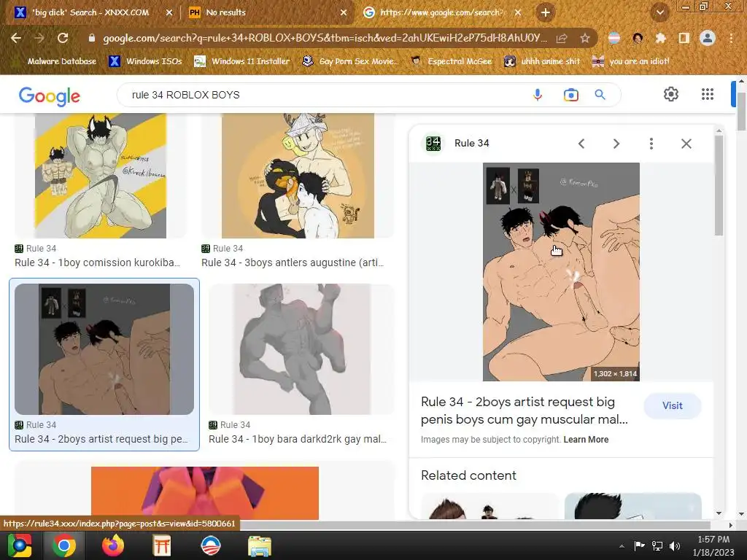
Task: Click the preview panel scroll-down arrow
Action: [719, 513]
